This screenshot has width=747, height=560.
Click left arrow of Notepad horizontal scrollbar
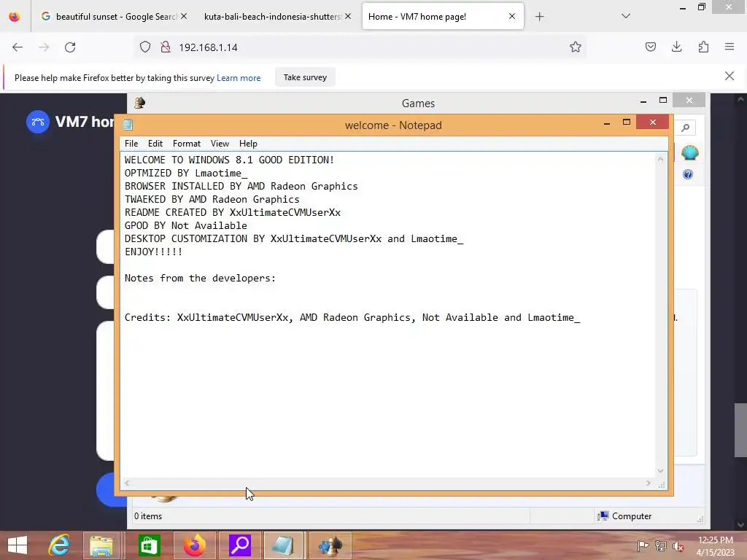pos(127,483)
